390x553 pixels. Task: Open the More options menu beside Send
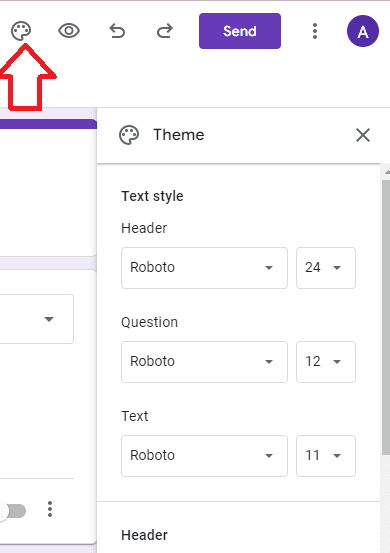(315, 31)
